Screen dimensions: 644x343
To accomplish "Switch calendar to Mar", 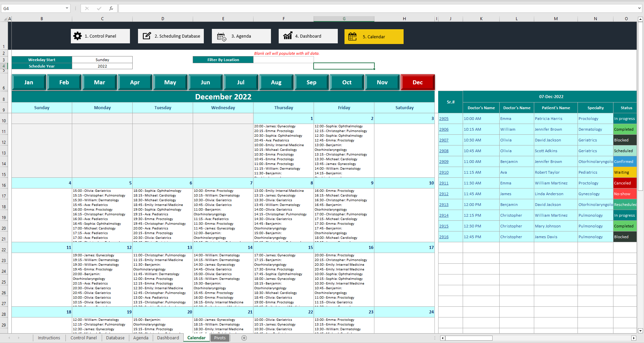I will 100,82.
